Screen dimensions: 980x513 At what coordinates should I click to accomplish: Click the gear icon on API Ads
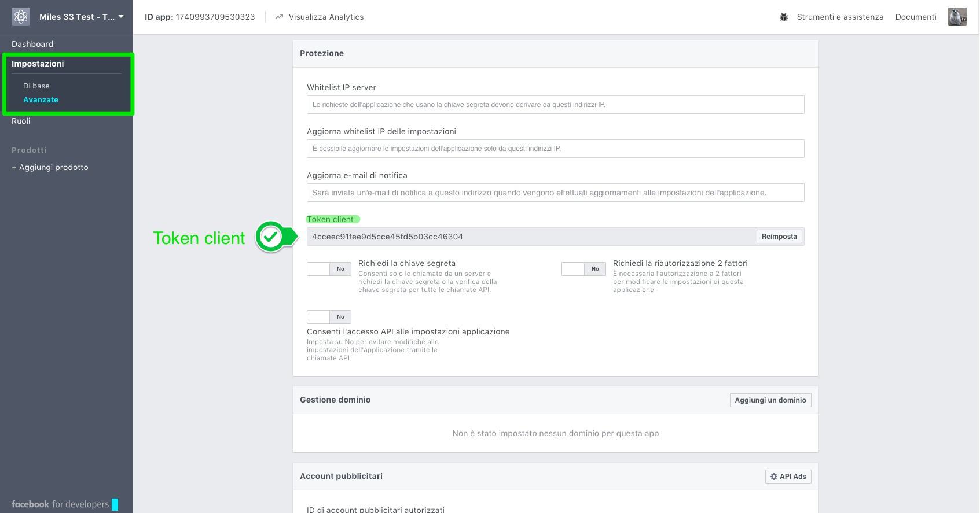coord(773,477)
